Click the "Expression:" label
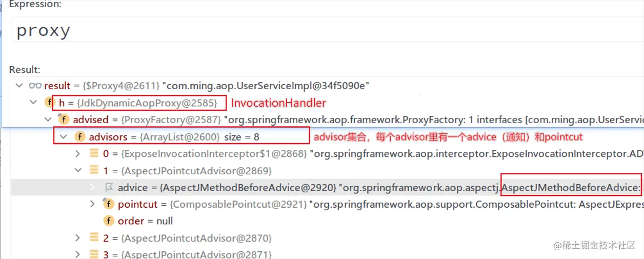The height and width of the screenshot is (259, 644). click(x=35, y=4)
